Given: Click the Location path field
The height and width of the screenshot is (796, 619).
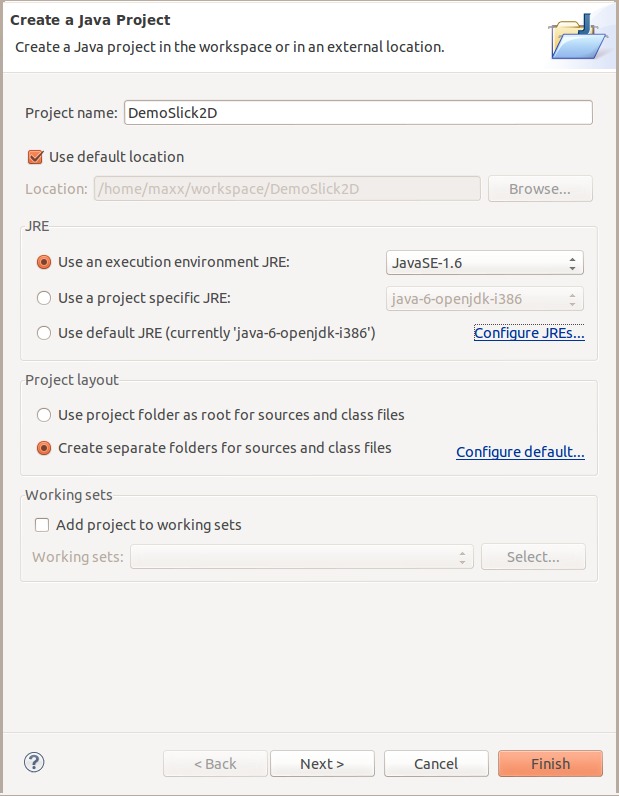Looking at the screenshot, I should pos(287,189).
